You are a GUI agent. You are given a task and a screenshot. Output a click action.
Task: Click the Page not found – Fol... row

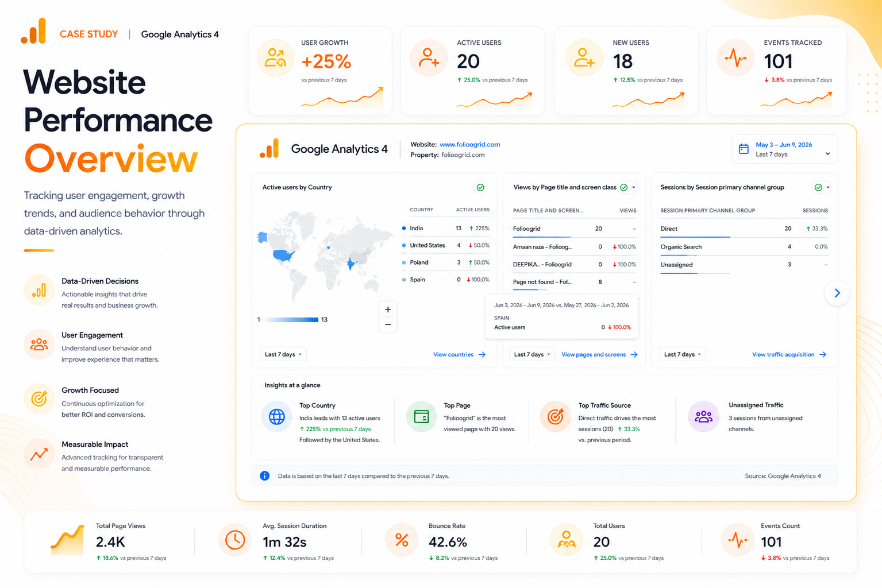(x=575, y=282)
